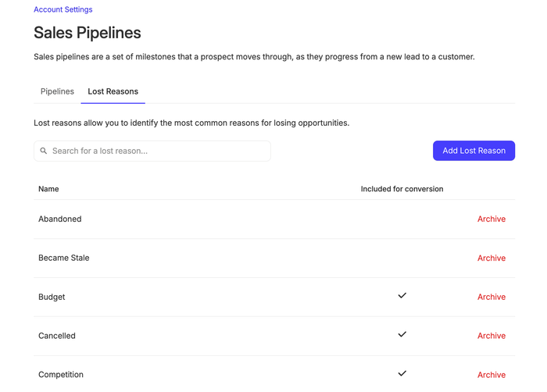
Task: Click the Name column header
Action: [x=48, y=189]
